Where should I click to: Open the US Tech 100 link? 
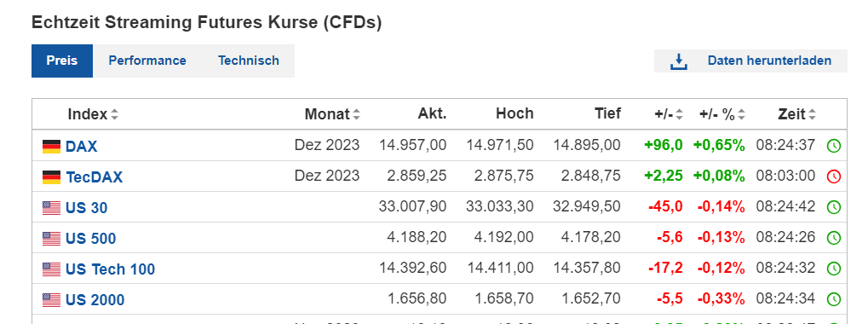pyautogui.click(x=110, y=269)
